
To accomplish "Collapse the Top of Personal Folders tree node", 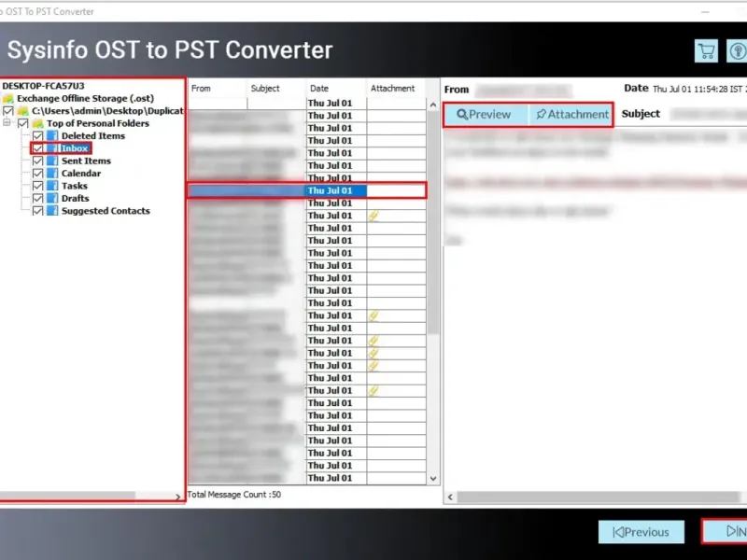I will (7, 123).
